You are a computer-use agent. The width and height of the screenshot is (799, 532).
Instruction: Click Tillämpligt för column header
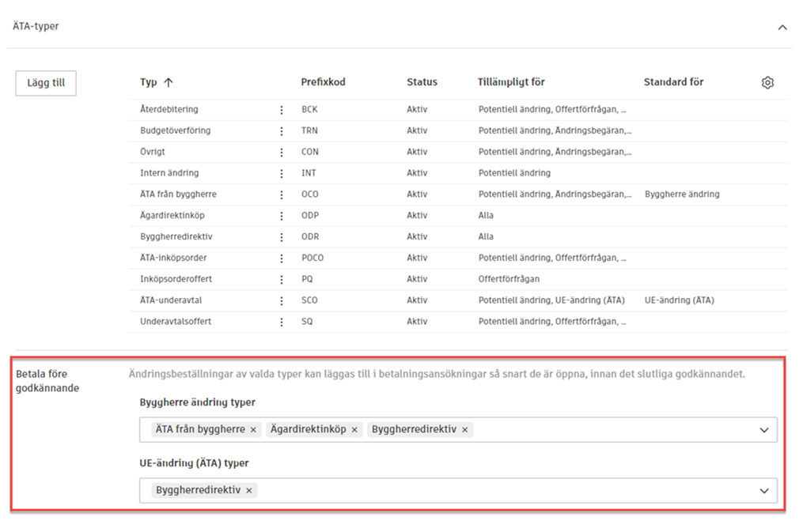click(x=511, y=82)
